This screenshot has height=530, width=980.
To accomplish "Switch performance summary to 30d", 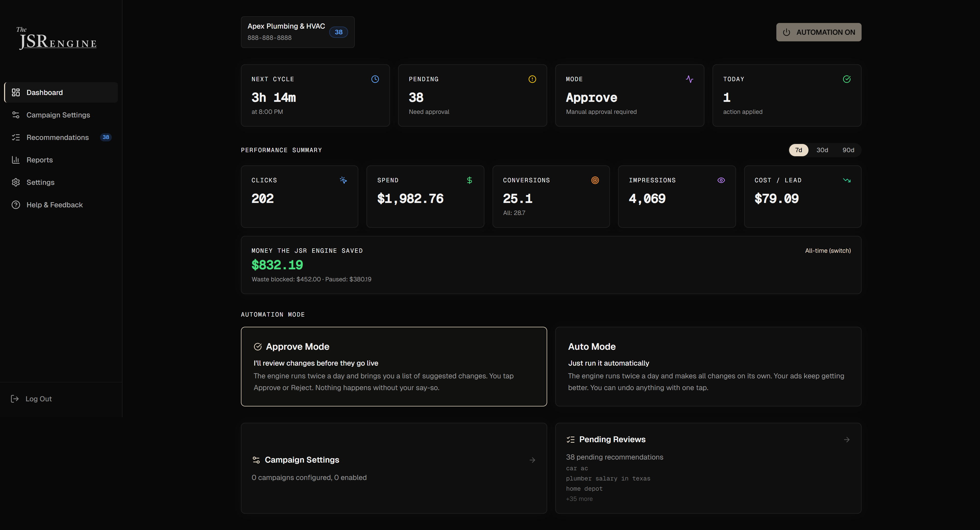I will point(823,150).
